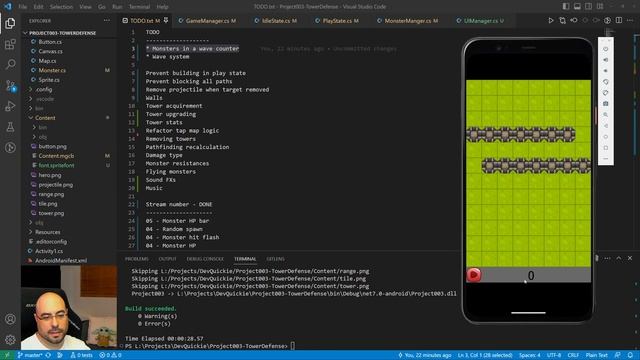Toggle bottom panel layout icon

click(577, 7)
